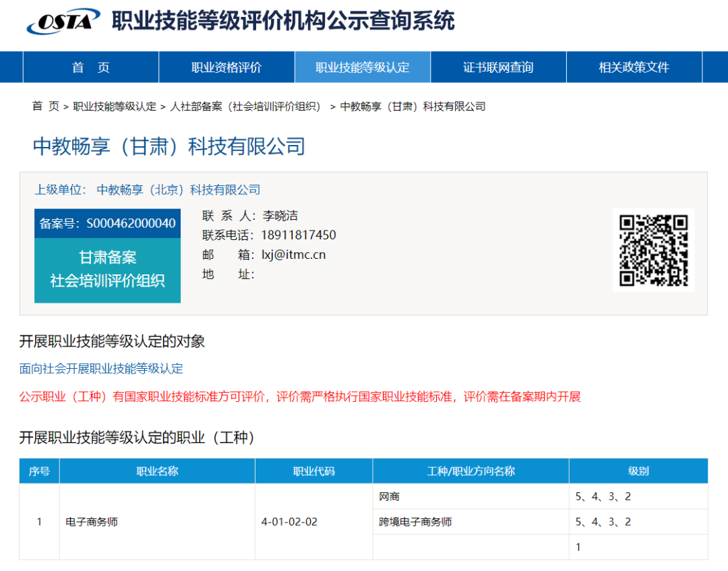View the 相关政策文件 section
The image size is (728, 571).
(x=634, y=67)
